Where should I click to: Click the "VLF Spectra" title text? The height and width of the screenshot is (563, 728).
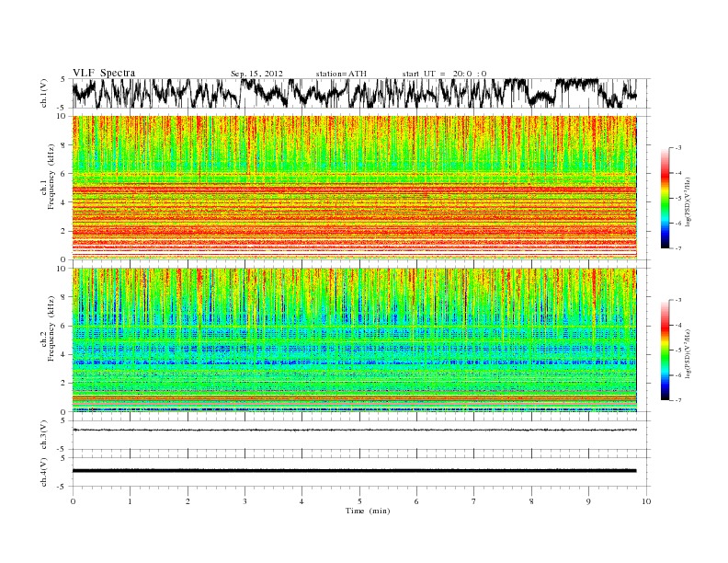click(104, 73)
